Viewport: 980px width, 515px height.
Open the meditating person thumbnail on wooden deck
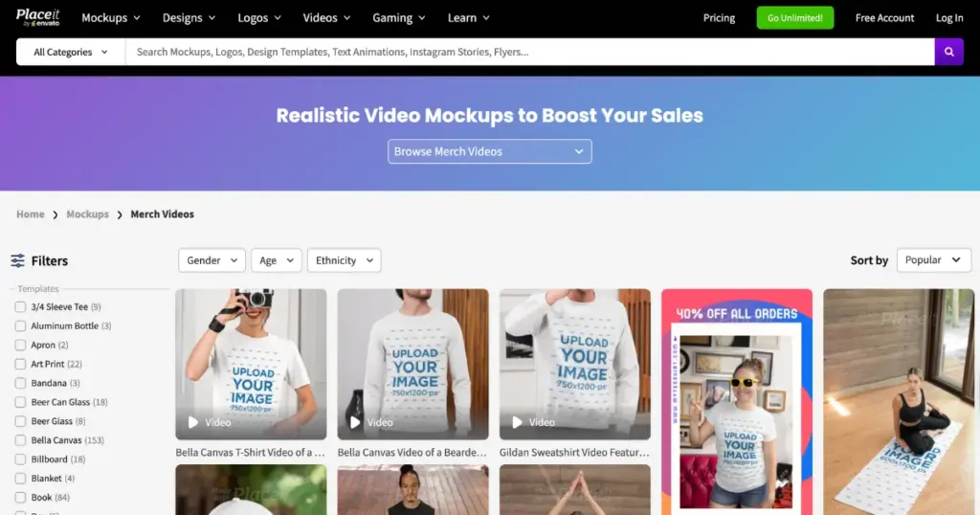tap(412, 490)
